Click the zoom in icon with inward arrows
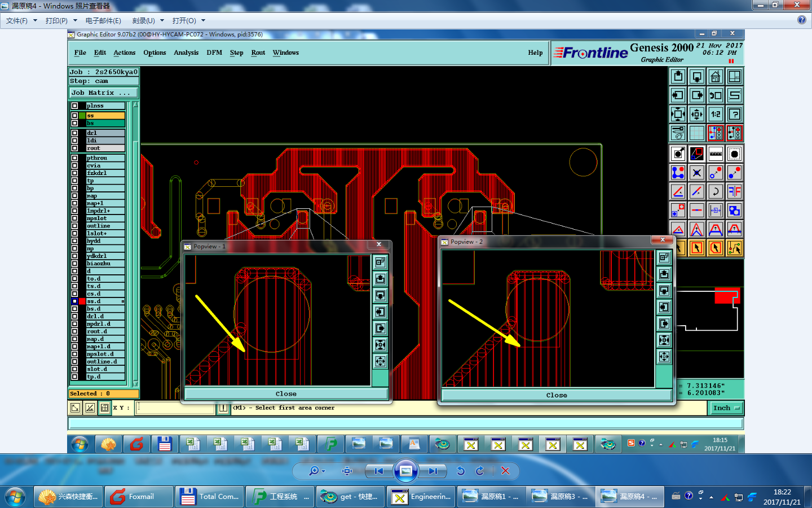 (678, 114)
